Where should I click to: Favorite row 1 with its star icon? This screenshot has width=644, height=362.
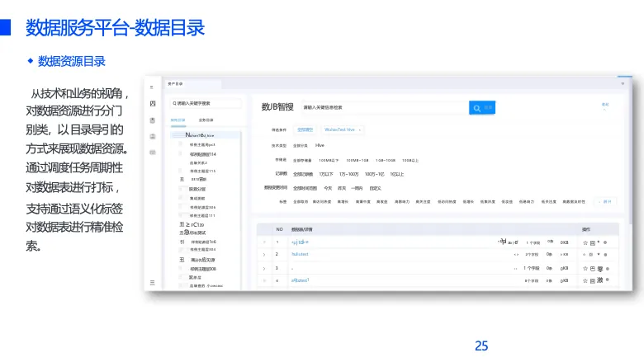[585, 242]
